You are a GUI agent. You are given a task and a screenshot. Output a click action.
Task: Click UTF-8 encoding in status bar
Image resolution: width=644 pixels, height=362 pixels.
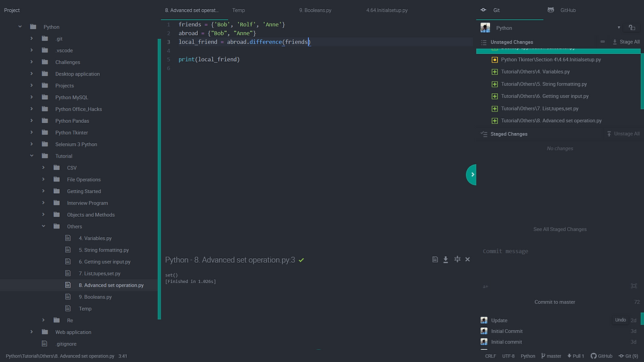coord(508,356)
